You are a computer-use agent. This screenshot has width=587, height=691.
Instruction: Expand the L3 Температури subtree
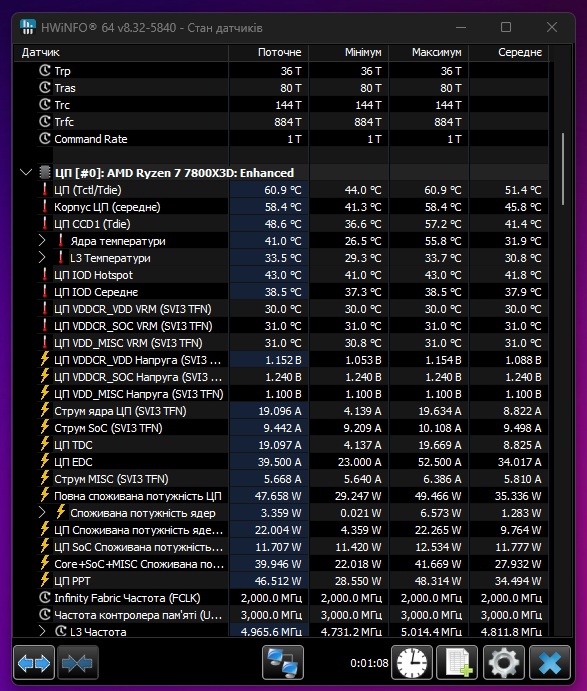tap(42, 257)
